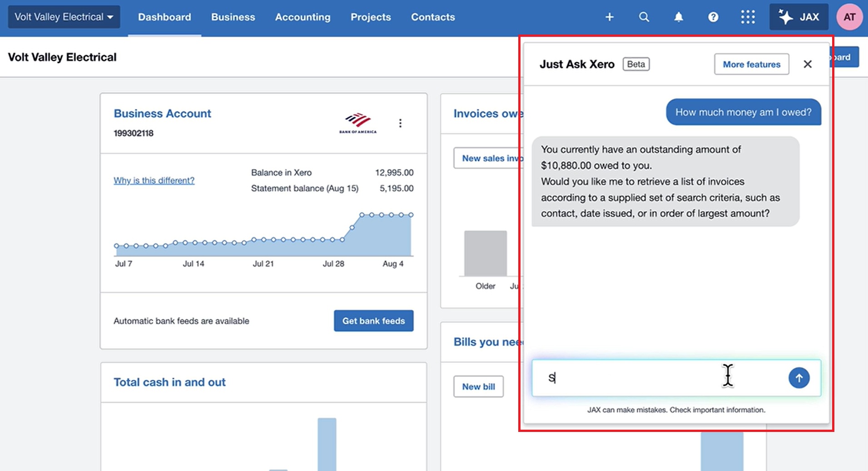The width and height of the screenshot is (868, 471).
Task: Click the More features button
Action: [752, 64]
